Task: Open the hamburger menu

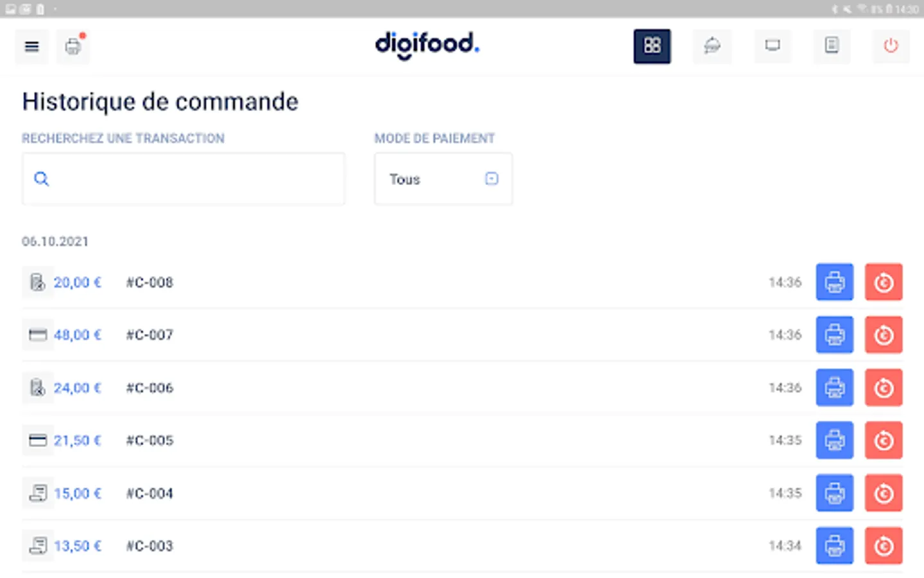Action: (31, 46)
